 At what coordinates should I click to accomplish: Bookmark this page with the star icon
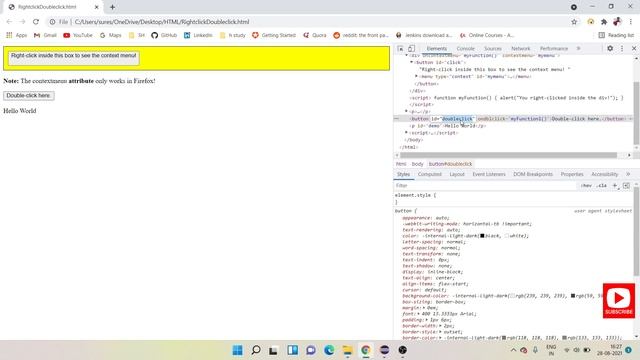[574, 22]
